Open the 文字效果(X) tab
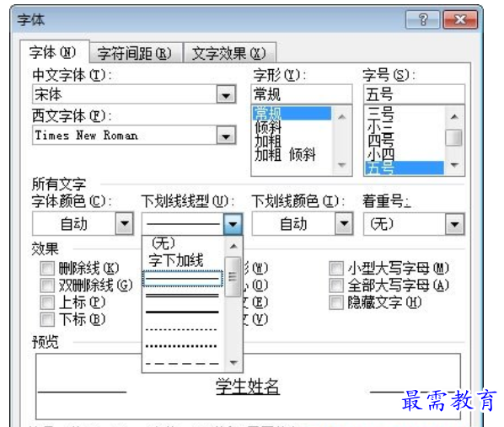Viewport: 504px width, 427px height. pyautogui.click(x=229, y=53)
